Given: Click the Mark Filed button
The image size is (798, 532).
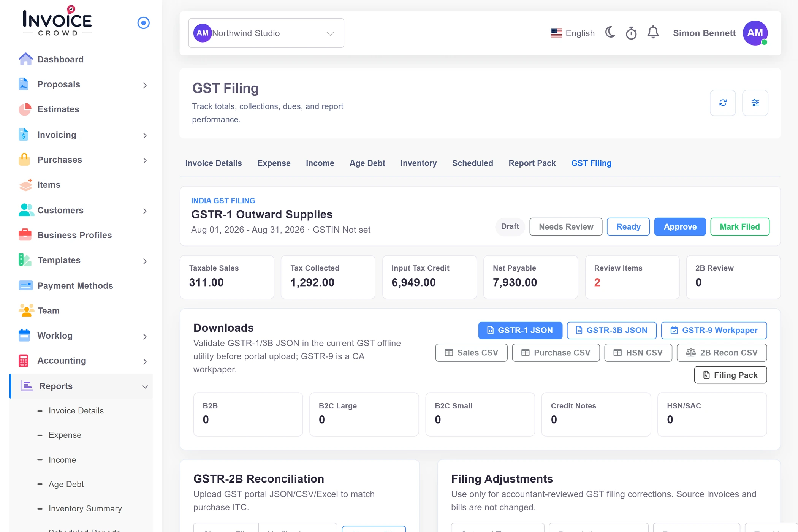Looking at the screenshot, I should click(x=739, y=226).
